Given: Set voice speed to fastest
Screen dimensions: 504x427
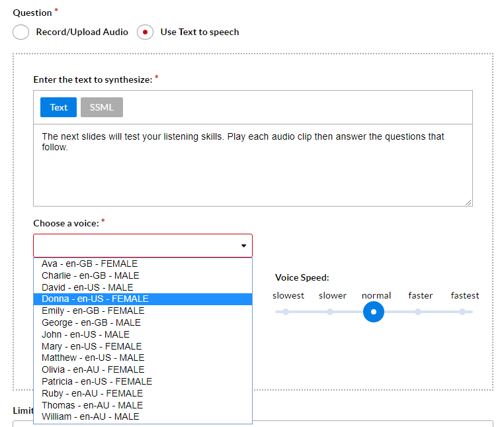Looking at the screenshot, I should [462, 311].
